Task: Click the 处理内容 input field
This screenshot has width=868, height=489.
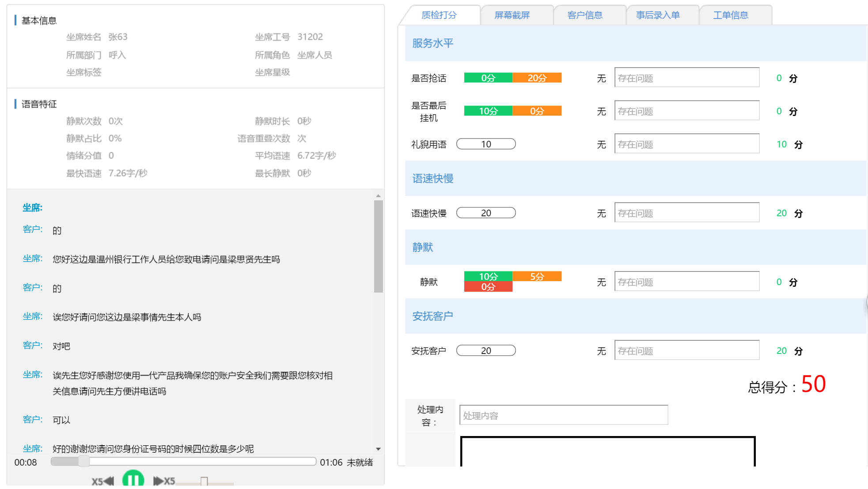Action: (563, 415)
